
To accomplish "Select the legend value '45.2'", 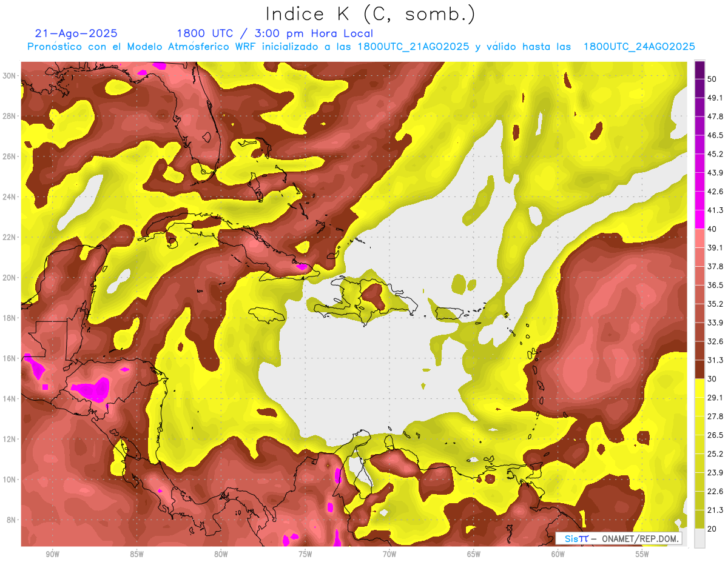I will coord(715,154).
